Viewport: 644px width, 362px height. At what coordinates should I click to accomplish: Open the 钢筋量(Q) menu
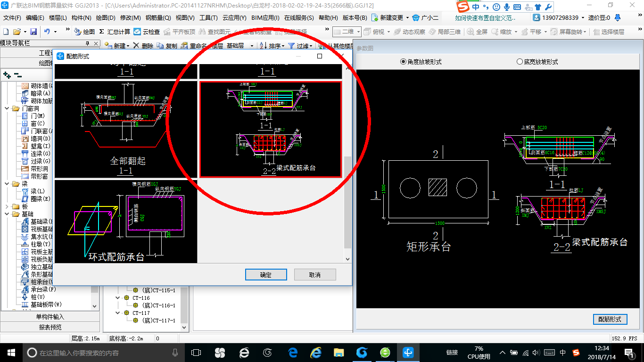pyautogui.click(x=158, y=17)
